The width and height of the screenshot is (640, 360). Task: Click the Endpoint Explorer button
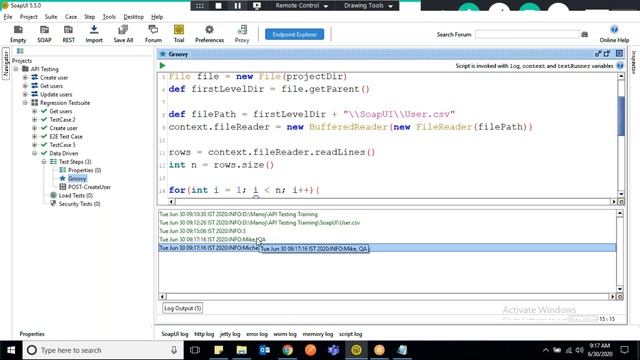[x=295, y=34]
